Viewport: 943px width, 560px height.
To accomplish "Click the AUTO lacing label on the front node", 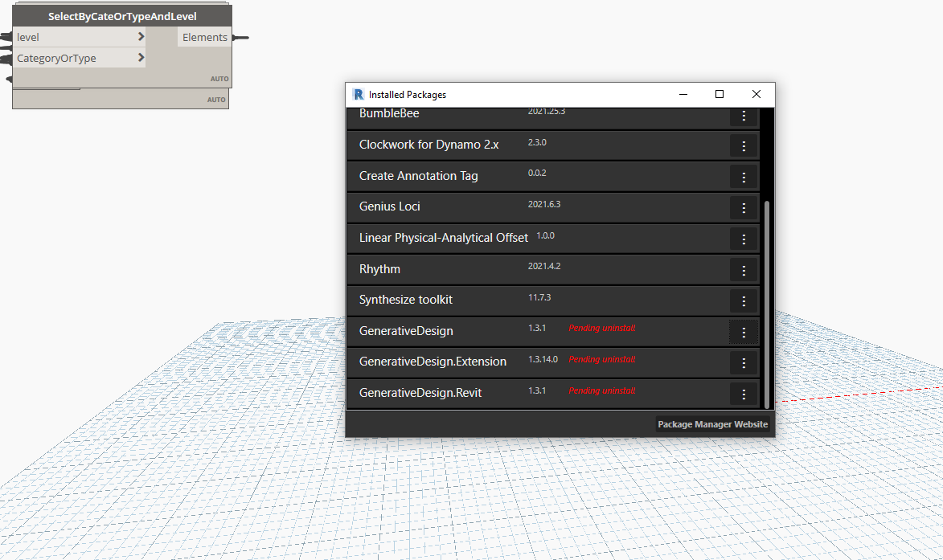I will tap(219, 79).
